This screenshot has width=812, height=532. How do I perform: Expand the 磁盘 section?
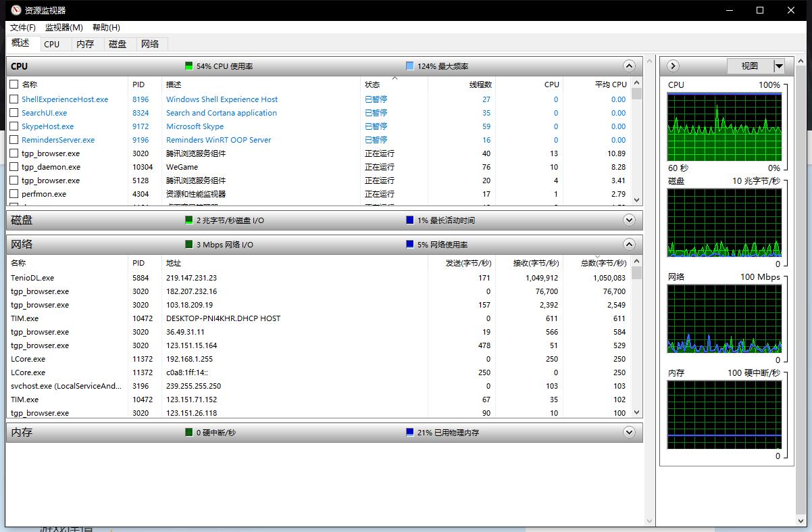coord(629,220)
